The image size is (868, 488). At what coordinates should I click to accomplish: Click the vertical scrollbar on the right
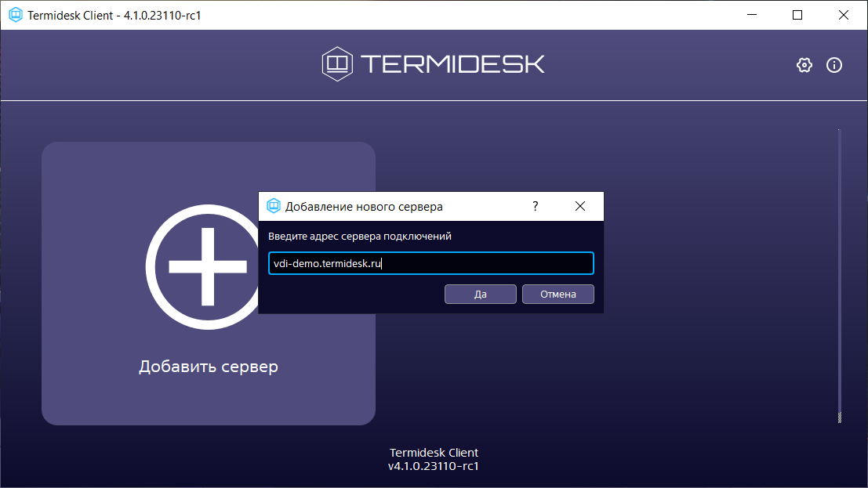839,274
